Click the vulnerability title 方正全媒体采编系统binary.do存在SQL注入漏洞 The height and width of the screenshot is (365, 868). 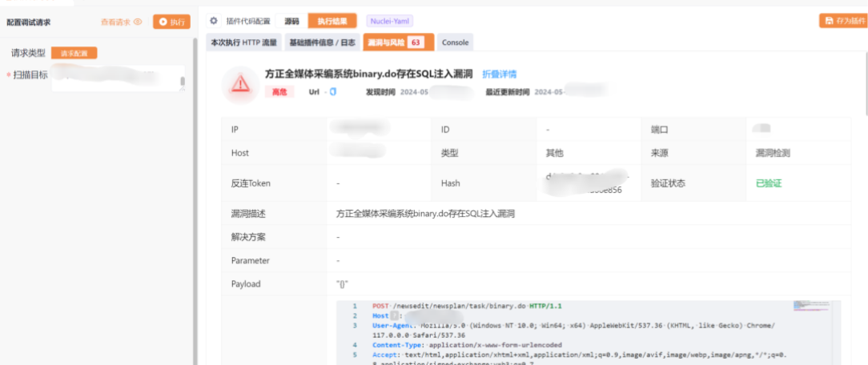tap(368, 74)
